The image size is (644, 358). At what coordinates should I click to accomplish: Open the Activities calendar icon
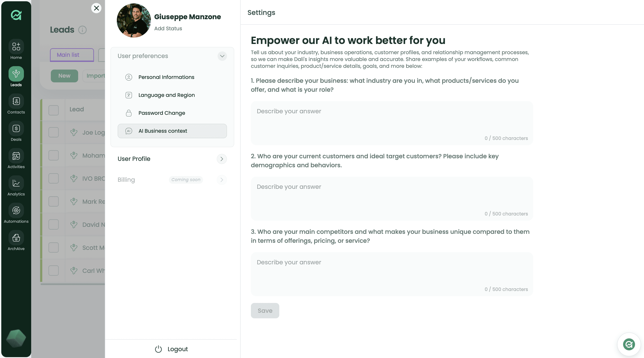click(x=16, y=156)
